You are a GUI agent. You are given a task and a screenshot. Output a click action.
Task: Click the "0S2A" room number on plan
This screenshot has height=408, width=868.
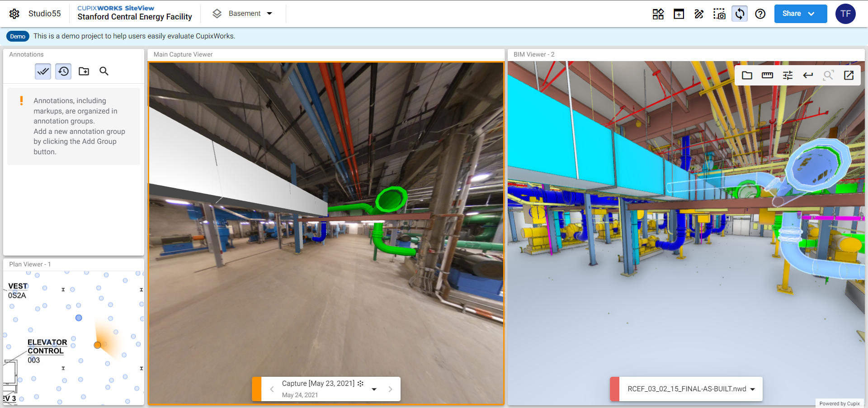point(17,295)
